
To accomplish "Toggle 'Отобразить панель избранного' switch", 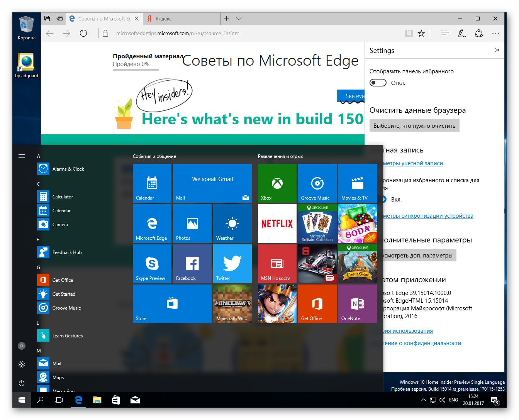I will coord(378,83).
